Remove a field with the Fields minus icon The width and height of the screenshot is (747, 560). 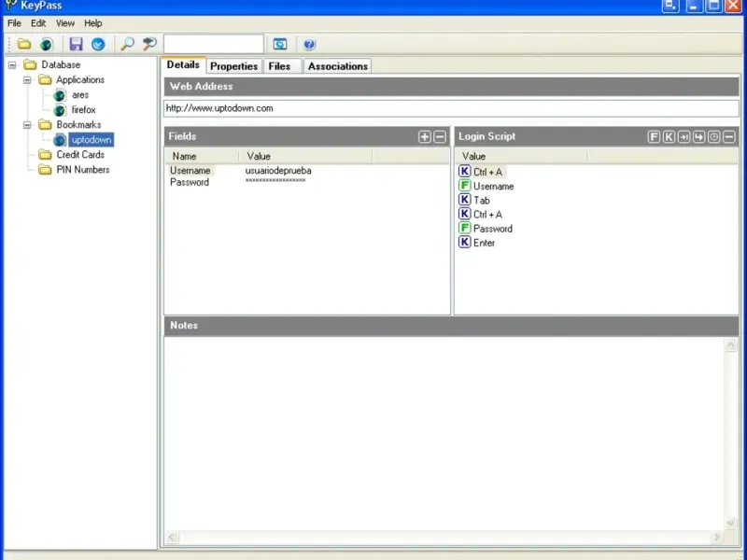[x=440, y=137]
